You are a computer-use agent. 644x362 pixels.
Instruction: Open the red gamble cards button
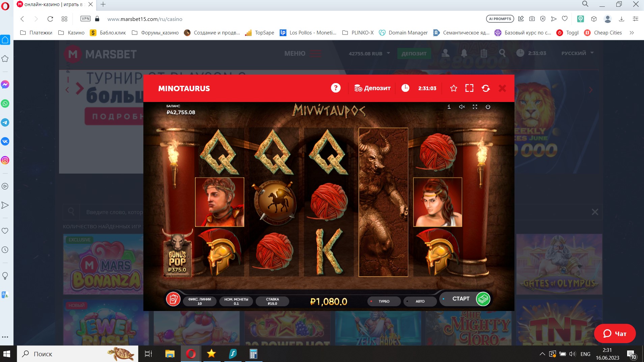coord(173,299)
